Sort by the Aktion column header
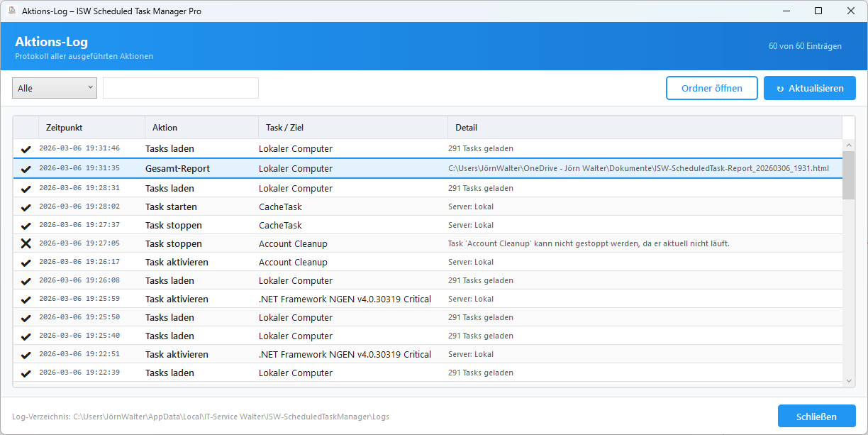This screenshot has width=868, height=435. pos(201,128)
